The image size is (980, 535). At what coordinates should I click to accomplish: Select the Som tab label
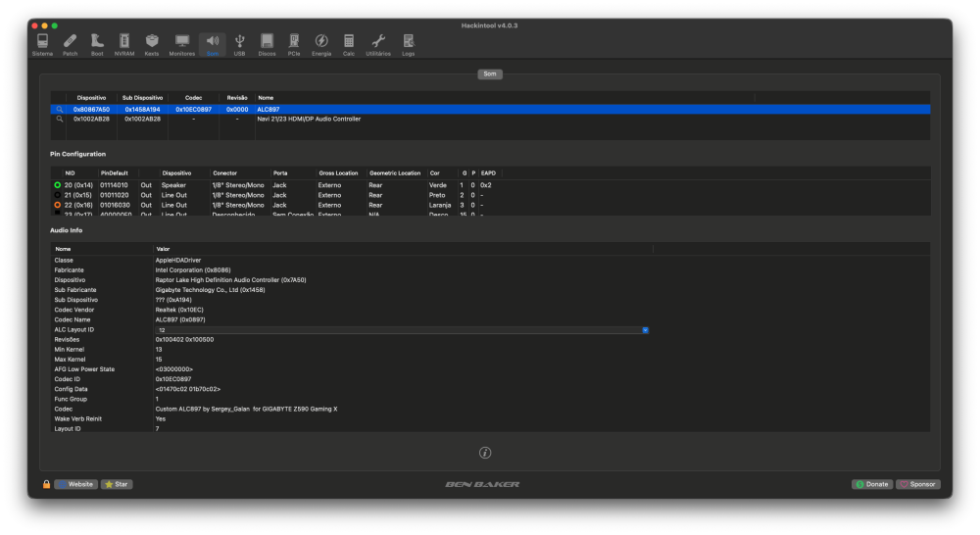coord(490,73)
